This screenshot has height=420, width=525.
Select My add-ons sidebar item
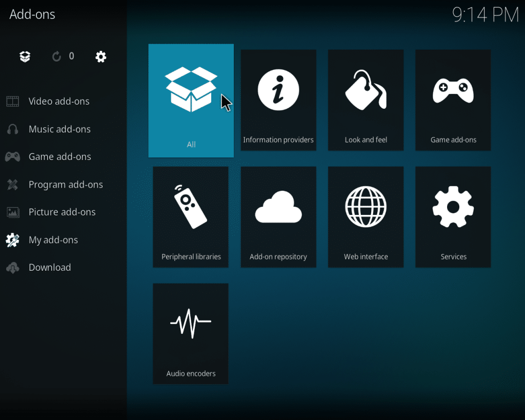53,240
